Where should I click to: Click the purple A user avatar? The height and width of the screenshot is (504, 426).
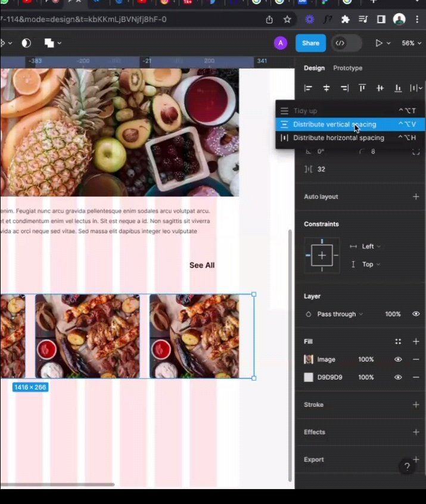click(x=281, y=43)
